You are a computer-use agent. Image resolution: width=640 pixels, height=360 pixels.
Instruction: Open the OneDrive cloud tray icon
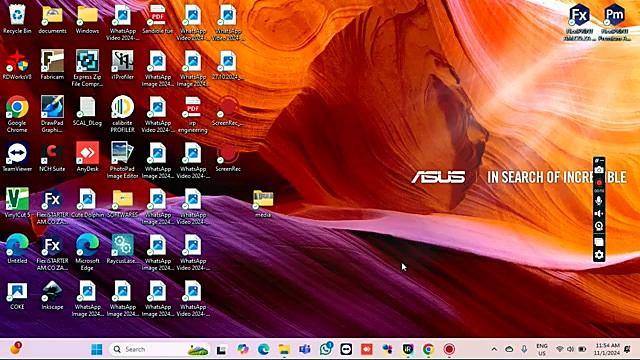pos(509,349)
